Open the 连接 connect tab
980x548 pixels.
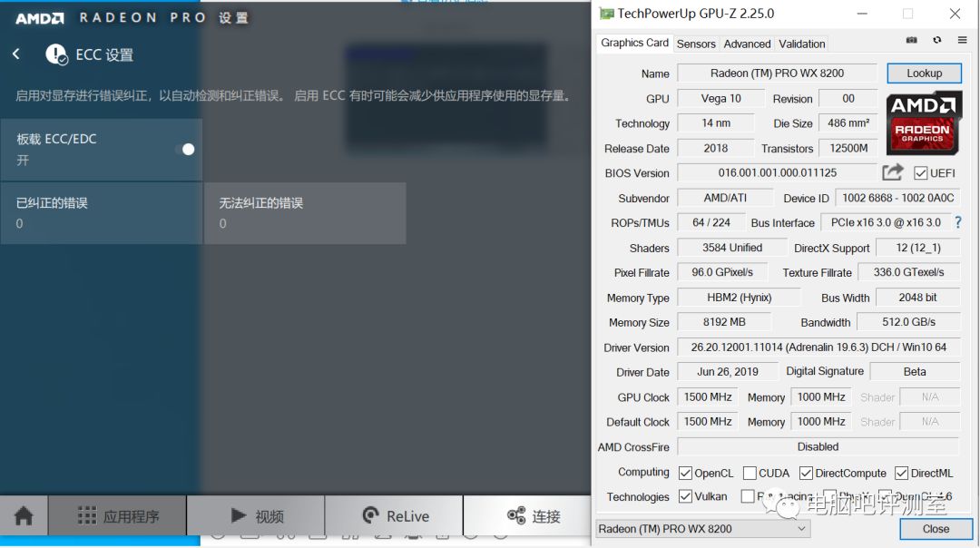pos(527,516)
